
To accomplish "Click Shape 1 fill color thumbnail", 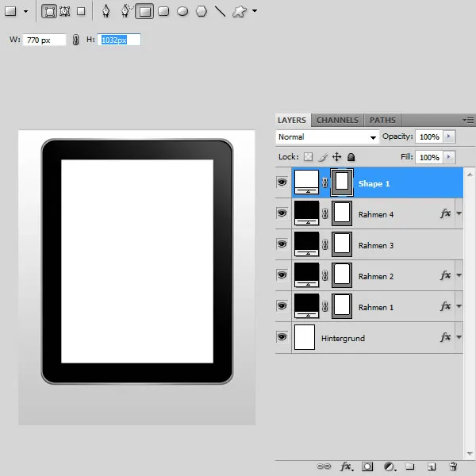I will point(306,182).
